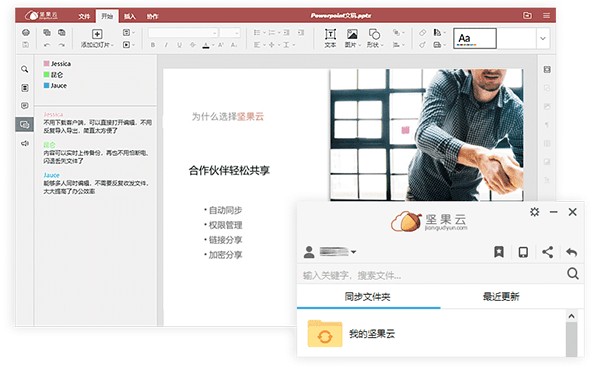Click the decrease indent icon
Viewport: 600px width, 379px height.
tap(287, 33)
